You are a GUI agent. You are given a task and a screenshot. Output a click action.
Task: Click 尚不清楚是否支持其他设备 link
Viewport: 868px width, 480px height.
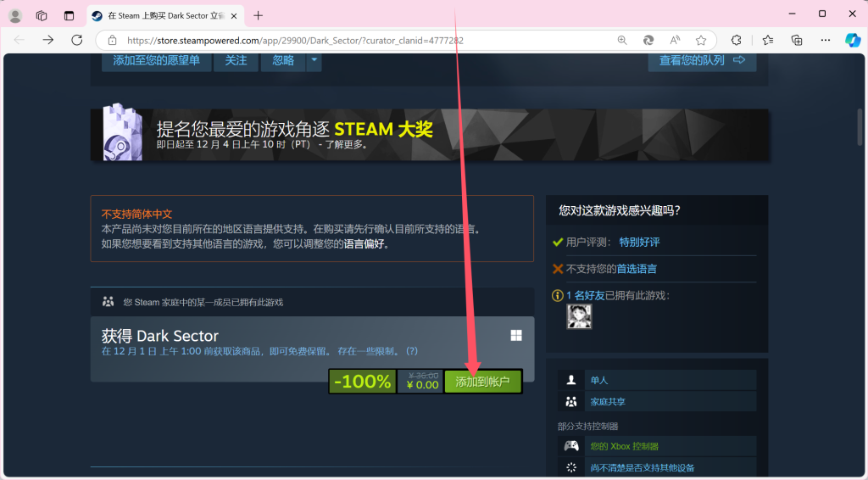pyautogui.click(x=643, y=468)
